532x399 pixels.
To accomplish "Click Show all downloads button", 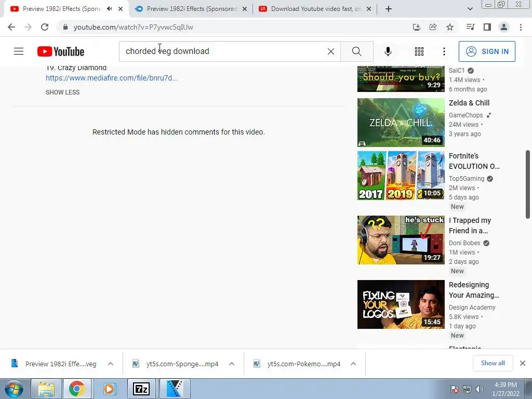I will coord(493,363).
